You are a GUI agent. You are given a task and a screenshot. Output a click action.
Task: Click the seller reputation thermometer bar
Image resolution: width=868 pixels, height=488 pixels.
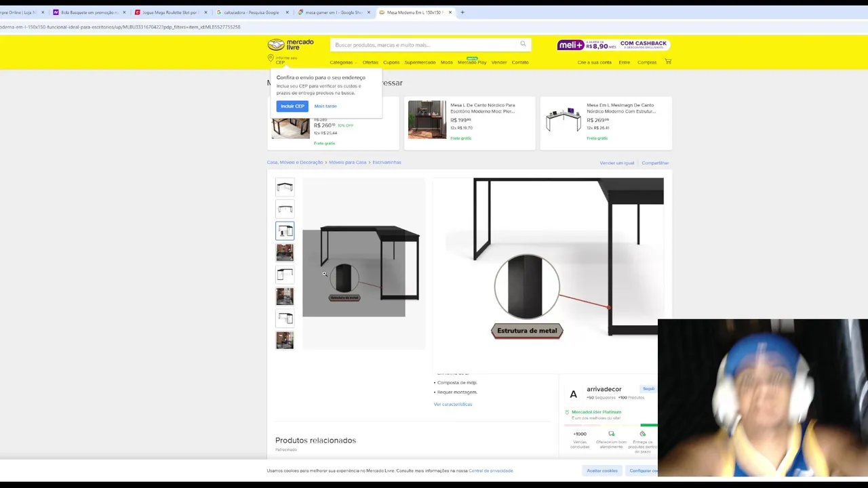(x=611, y=425)
